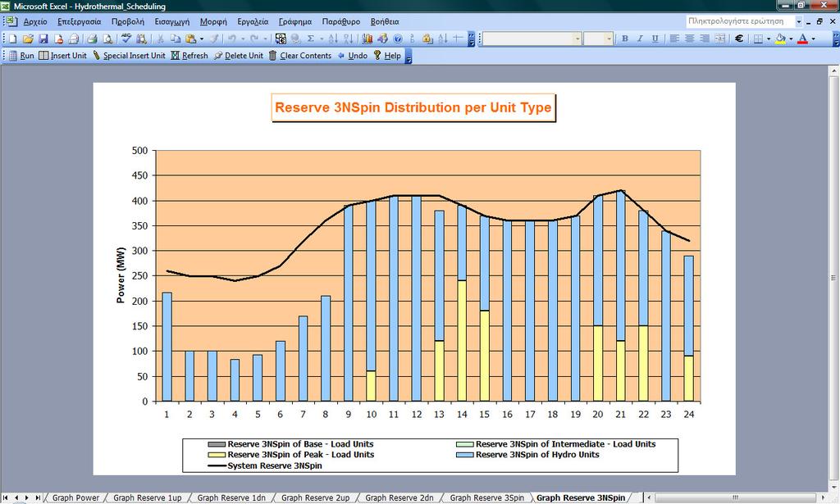Click the Refresh button
The width and height of the screenshot is (840, 504).
[189, 56]
